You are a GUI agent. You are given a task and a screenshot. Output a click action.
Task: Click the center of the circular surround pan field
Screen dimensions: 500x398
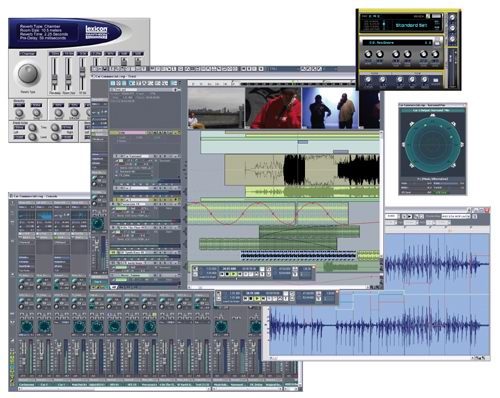[x=432, y=145]
